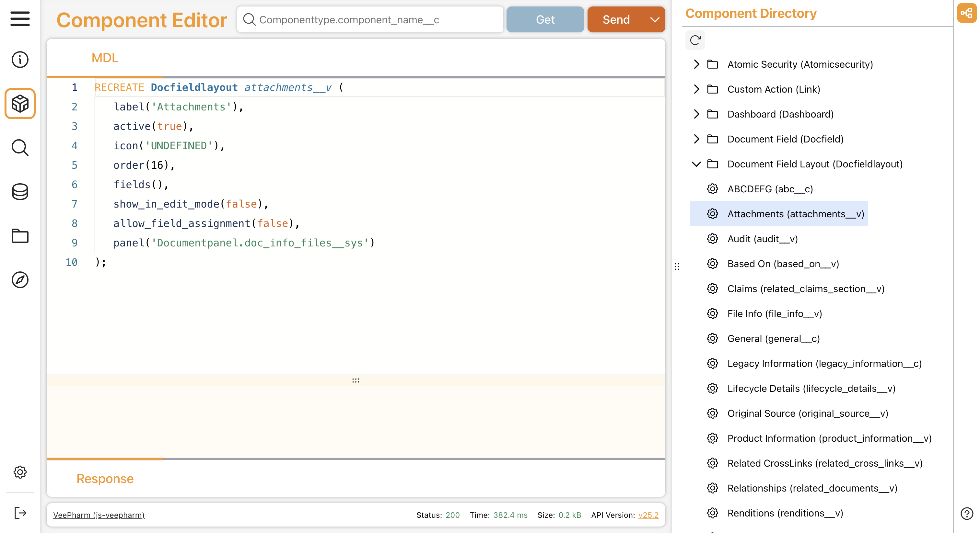980x533 pixels.
Task: Click the info circle sidebar icon
Action: pos(20,60)
